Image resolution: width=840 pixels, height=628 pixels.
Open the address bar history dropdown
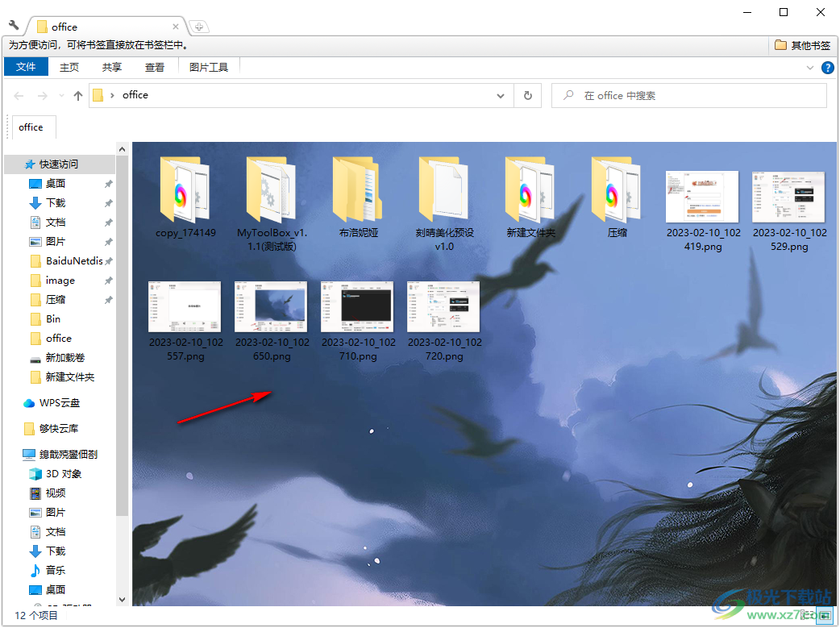(x=501, y=96)
